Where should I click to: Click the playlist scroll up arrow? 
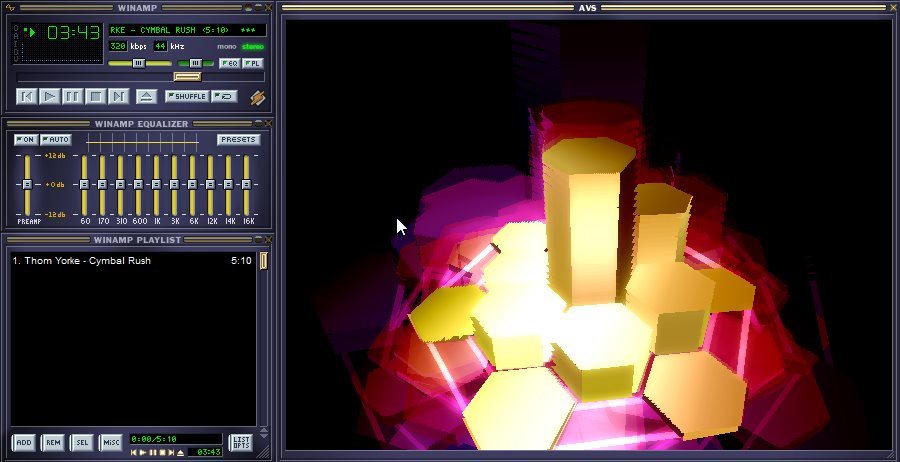(x=264, y=429)
